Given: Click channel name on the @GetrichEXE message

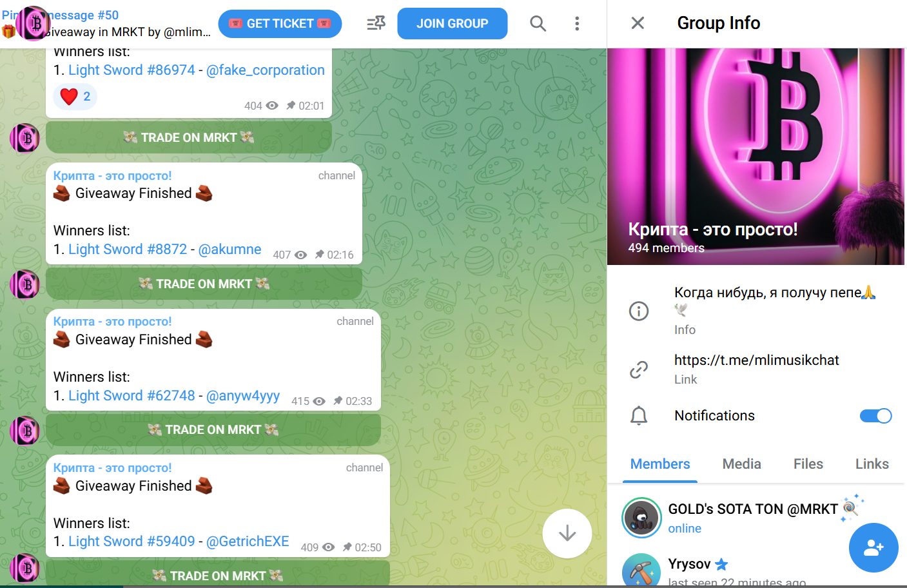Looking at the screenshot, I should [x=112, y=467].
